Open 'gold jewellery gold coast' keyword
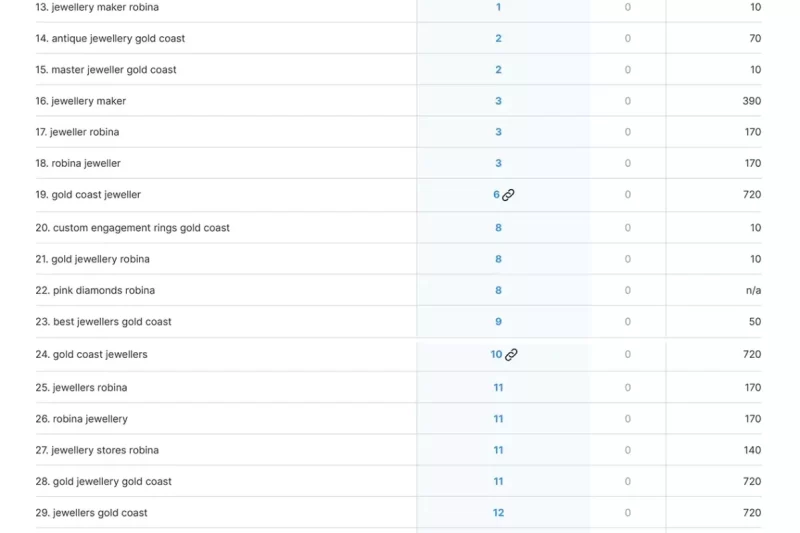 coord(111,482)
